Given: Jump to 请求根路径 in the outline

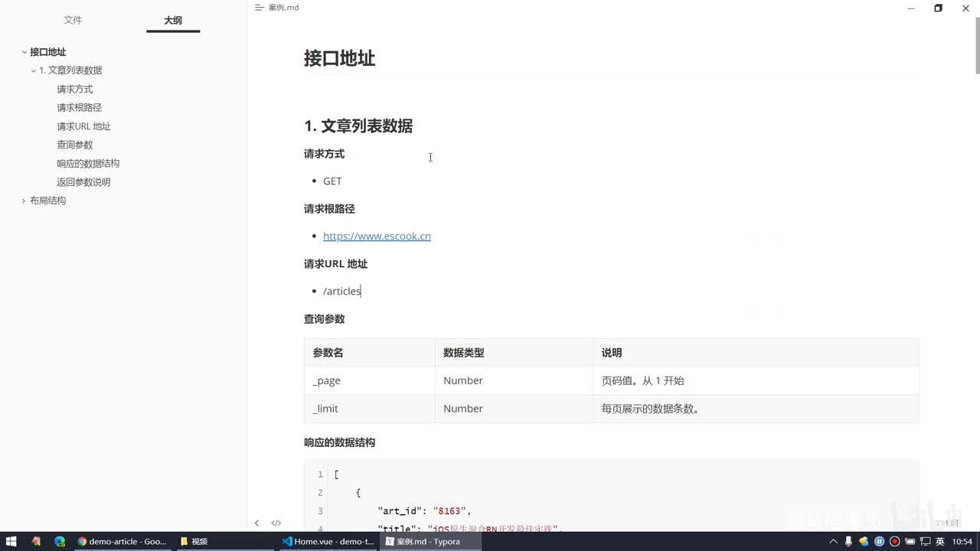Looking at the screenshot, I should pos(79,108).
